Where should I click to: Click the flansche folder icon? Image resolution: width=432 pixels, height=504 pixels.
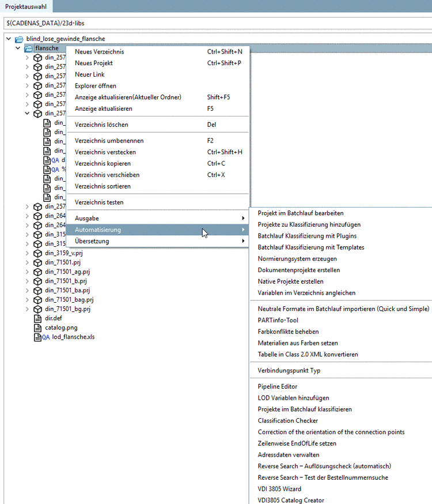pos(29,48)
